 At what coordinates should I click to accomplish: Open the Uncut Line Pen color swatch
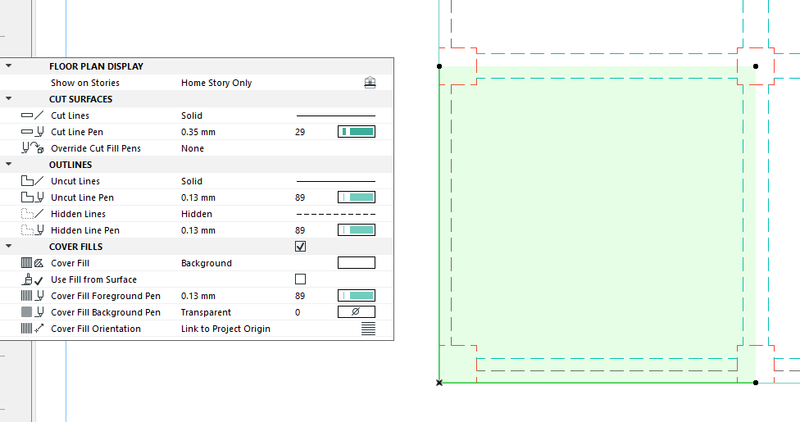357,197
